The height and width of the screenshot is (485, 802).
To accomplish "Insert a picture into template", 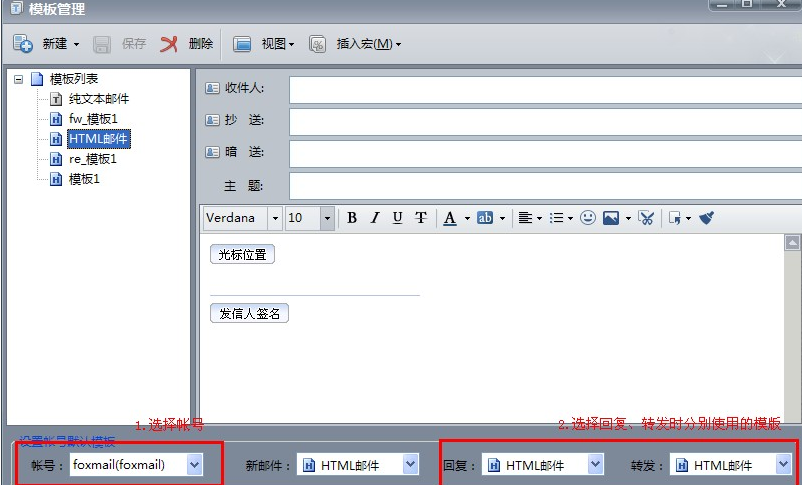I will point(611,218).
